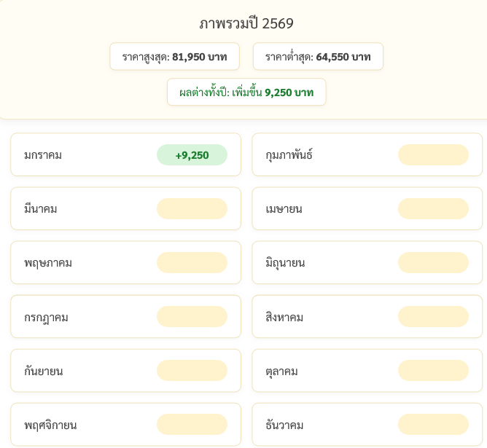This screenshot has width=487, height=448.
Task: Choose the สิงหาคม month label
Action: pyautogui.click(x=285, y=317)
